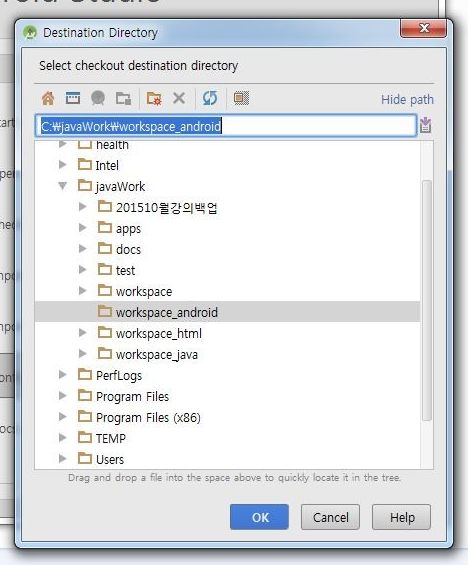Viewport: 468px width, 567px height.
Task: Open Help for this dialog
Action: click(x=401, y=517)
